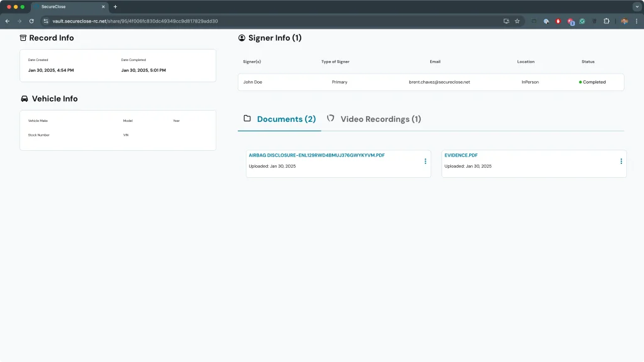644x362 pixels.
Task: Reload the page
Action: tap(31, 21)
